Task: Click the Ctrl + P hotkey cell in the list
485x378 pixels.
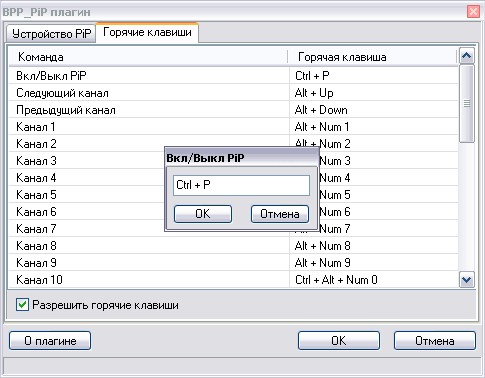Action: (x=374, y=76)
